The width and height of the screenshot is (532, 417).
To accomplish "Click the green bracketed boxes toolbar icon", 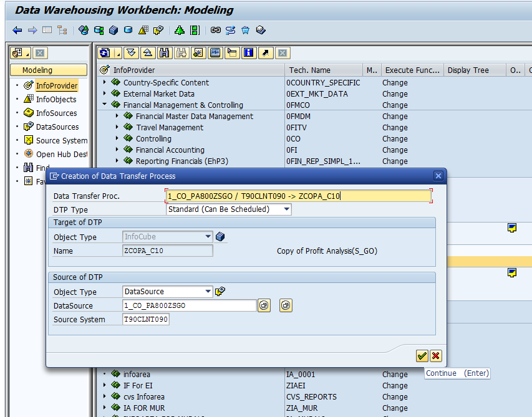I will [195, 30].
